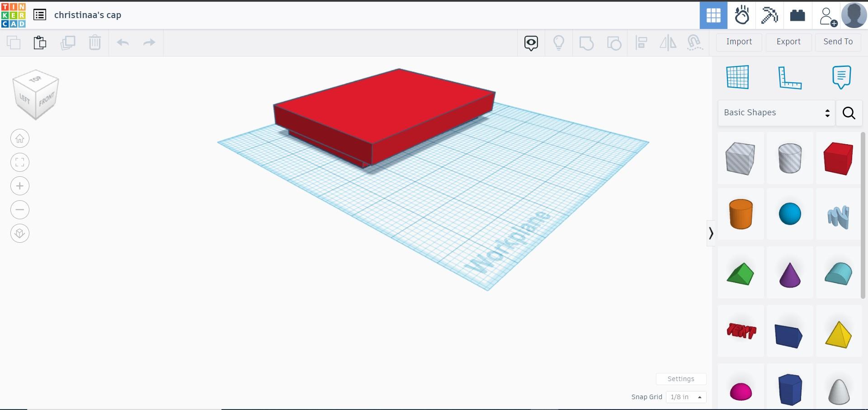Click the Paste icon
868x410 pixels.
40,42
